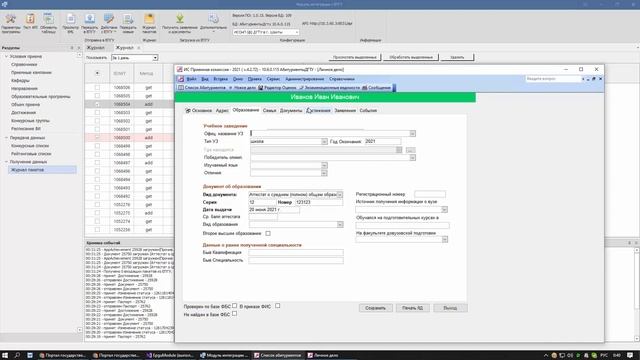Image resolution: width=640 pixels, height=360 pixels.
Task: Open the Справочники menu
Action: (x=342, y=79)
